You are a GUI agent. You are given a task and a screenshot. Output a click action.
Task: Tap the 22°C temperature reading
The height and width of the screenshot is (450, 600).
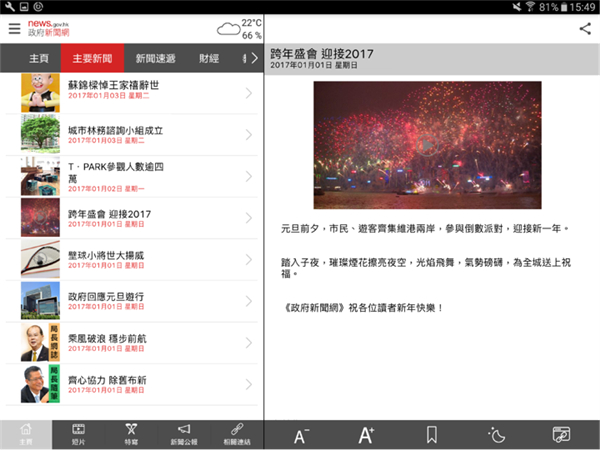point(252,23)
